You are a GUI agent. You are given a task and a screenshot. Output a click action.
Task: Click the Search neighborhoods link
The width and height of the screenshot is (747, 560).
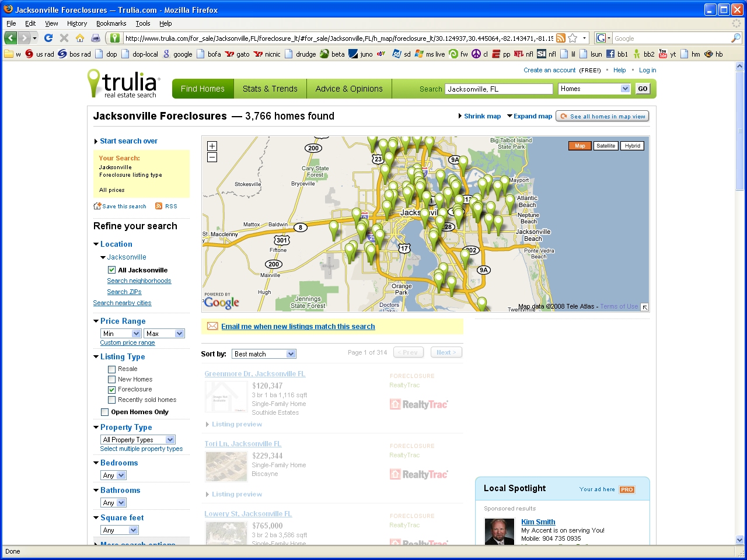click(139, 281)
